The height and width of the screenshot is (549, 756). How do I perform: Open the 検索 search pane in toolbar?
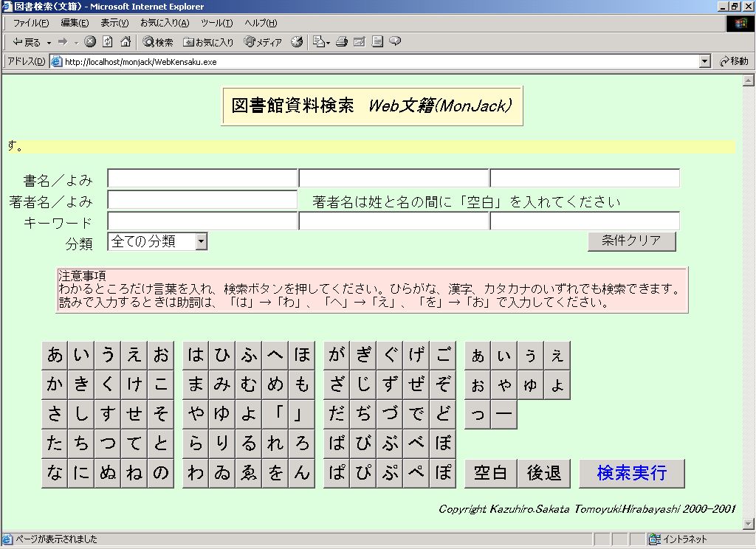158,42
